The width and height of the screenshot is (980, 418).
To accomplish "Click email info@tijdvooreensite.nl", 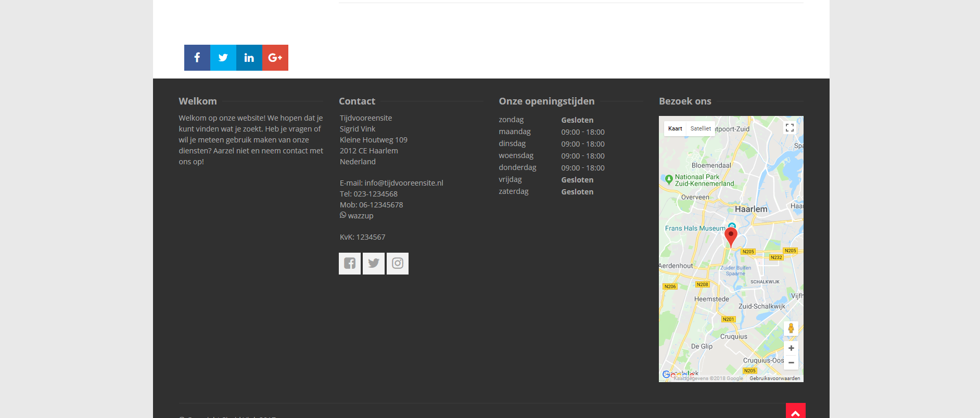I will [x=404, y=183].
